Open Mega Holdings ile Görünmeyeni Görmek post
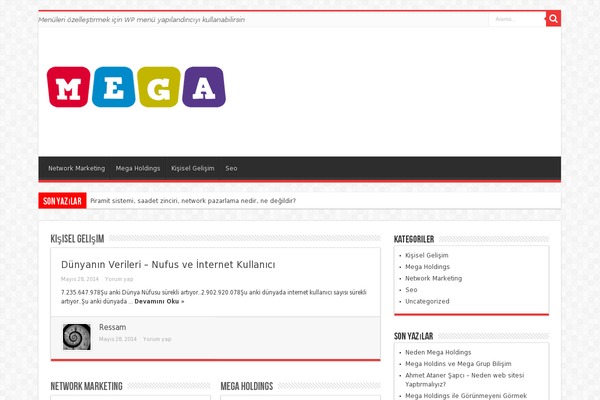 pos(466,396)
